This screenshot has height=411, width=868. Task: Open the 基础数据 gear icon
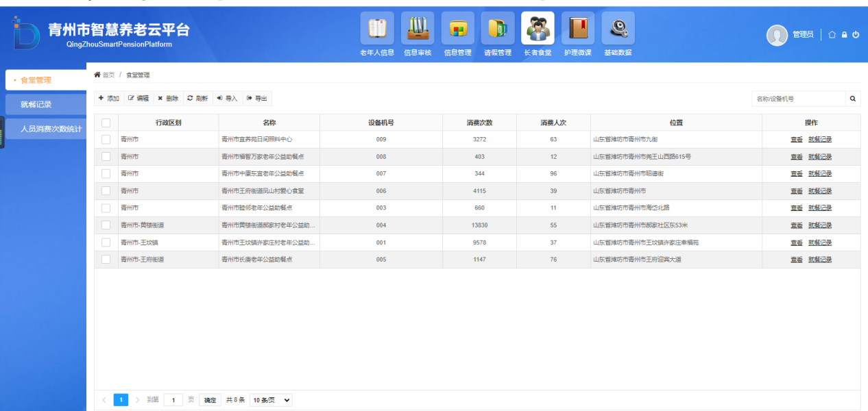[618, 28]
